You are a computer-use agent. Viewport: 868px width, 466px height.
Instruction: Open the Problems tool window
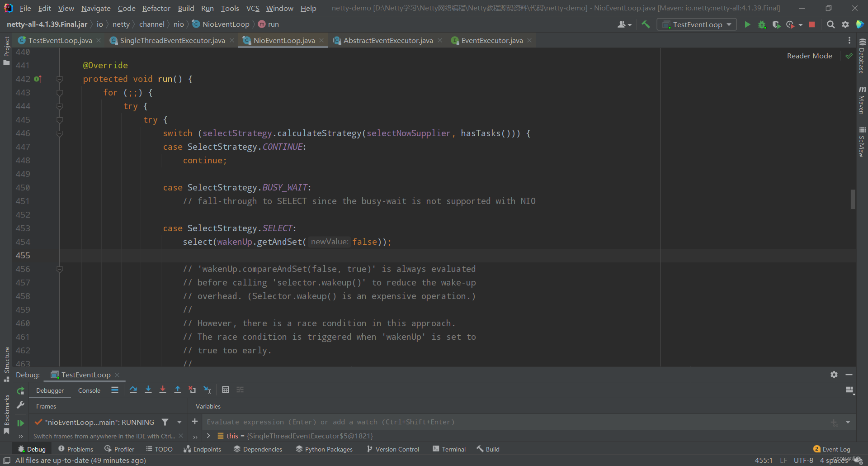(75, 449)
